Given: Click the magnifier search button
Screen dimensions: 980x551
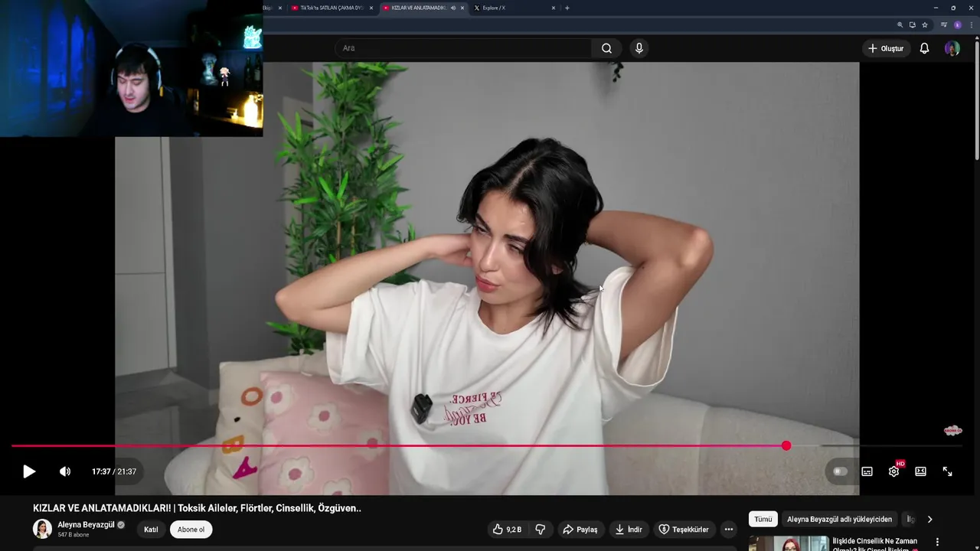Looking at the screenshot, I should pyautogui.click(x=606, y=48).
